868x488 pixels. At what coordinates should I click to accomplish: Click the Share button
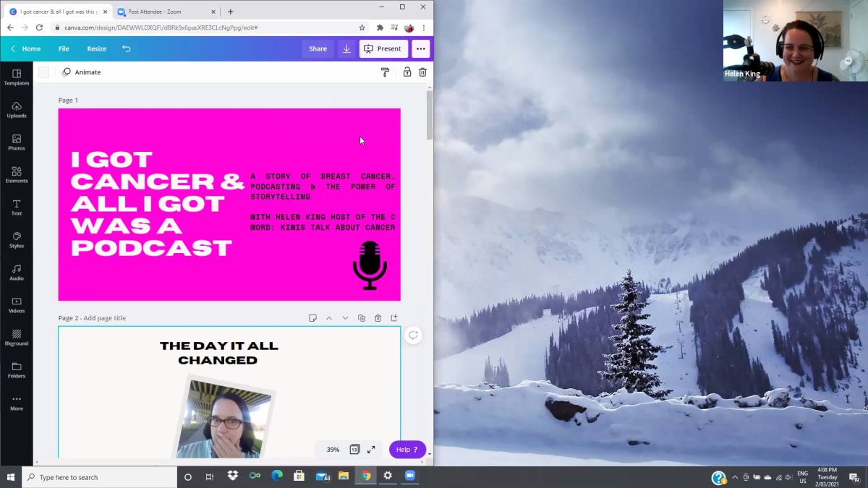318,48
